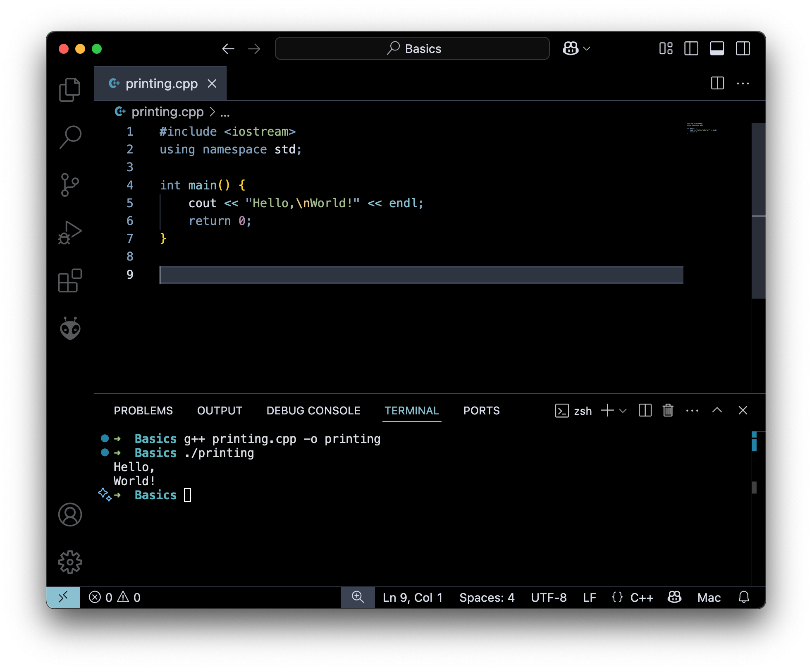This screenshot has width=812, height=670.
Task: Open the terminal launch profile dropdown
Action: tap(623, 411)
